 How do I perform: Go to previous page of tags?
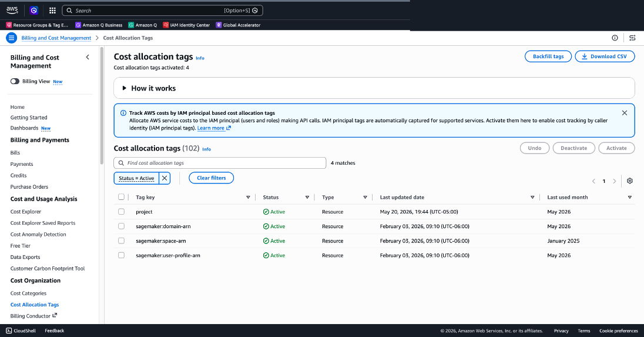593,181
